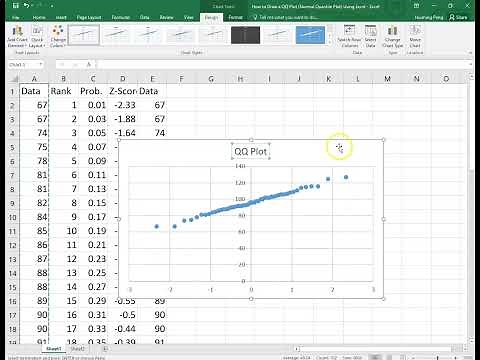Expand the chart styles gallery more arrow
Screen dimensions: 480x360
point(330,42)
